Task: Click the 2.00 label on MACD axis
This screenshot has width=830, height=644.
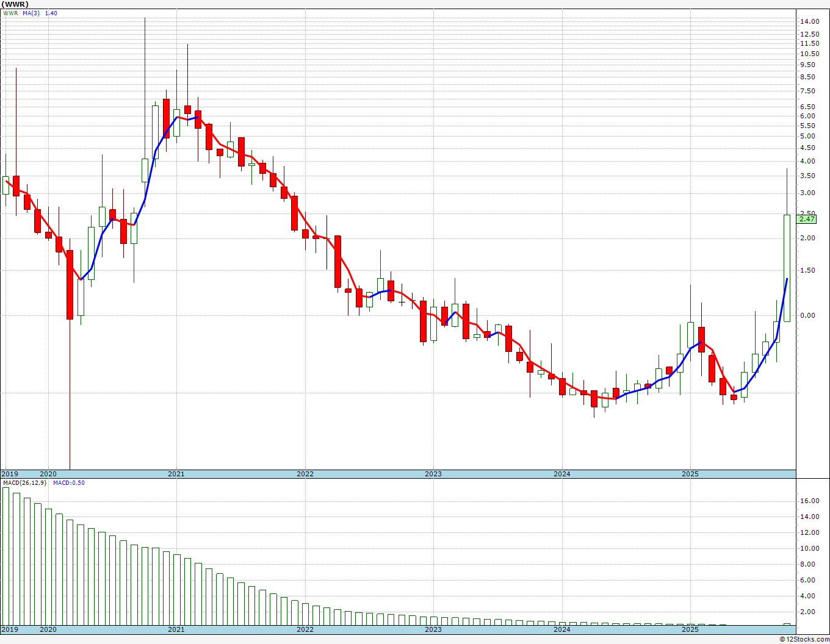Action: tap(810, 612)
